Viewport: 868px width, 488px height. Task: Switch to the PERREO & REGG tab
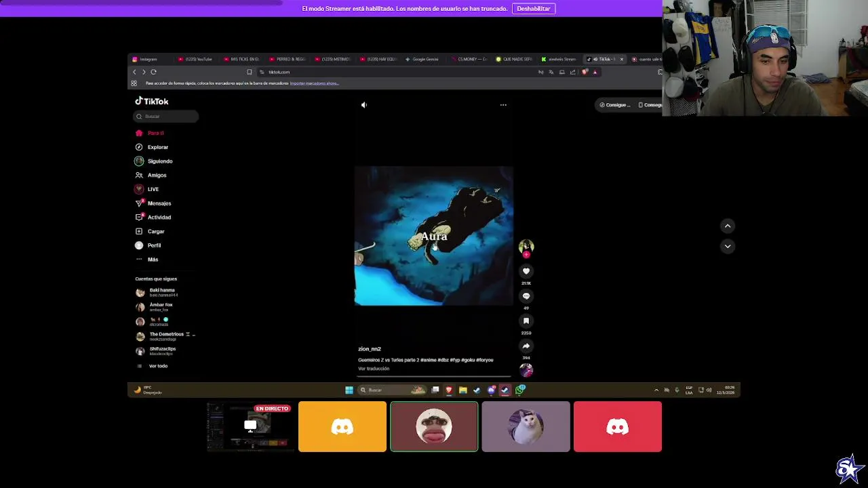pyautogui.click(x=288, y=59)
